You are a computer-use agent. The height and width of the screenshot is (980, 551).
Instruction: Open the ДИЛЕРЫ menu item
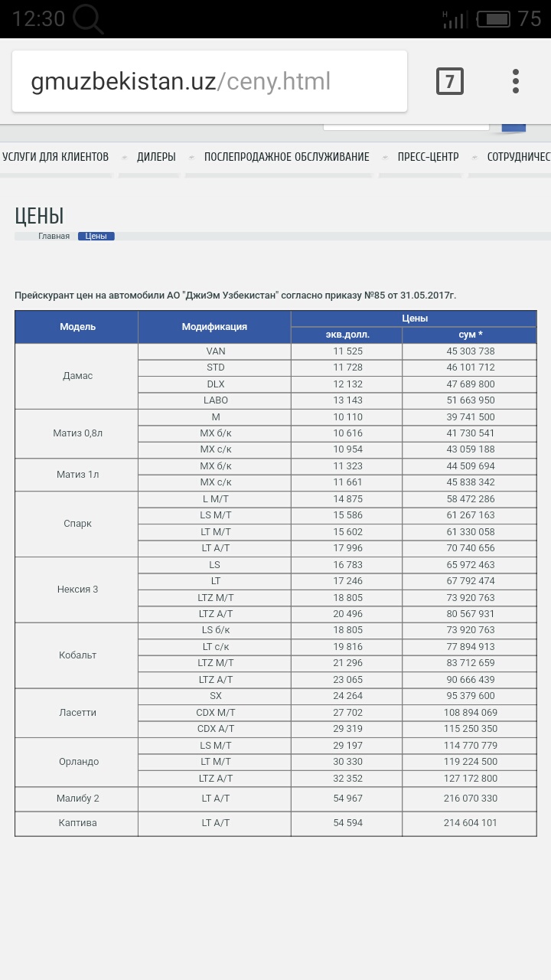156,157
